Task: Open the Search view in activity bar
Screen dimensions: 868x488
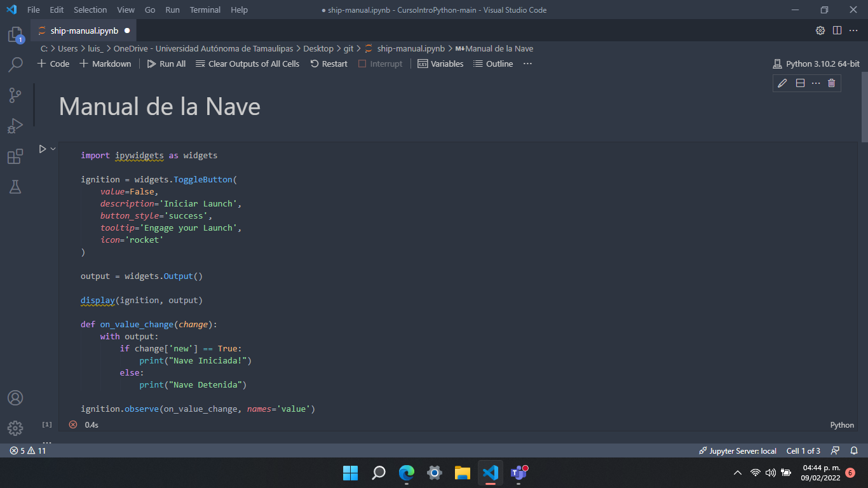Action: click(x=15, y=64)
